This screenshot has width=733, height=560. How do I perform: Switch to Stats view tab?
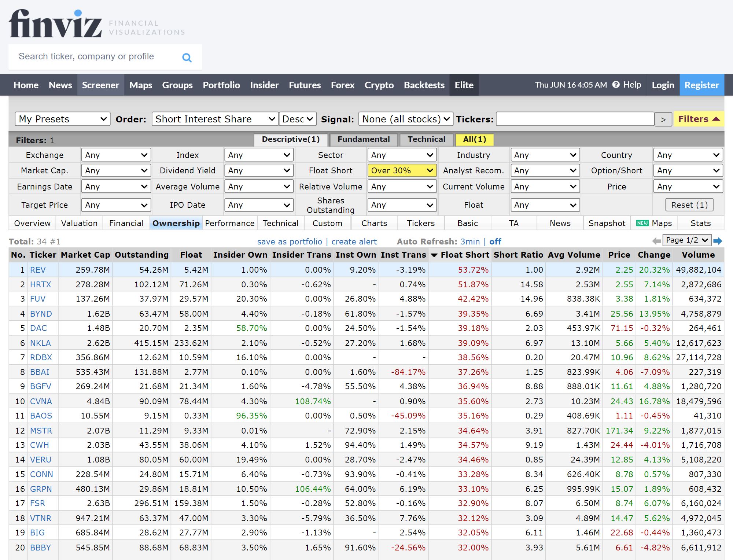point(701,223)
